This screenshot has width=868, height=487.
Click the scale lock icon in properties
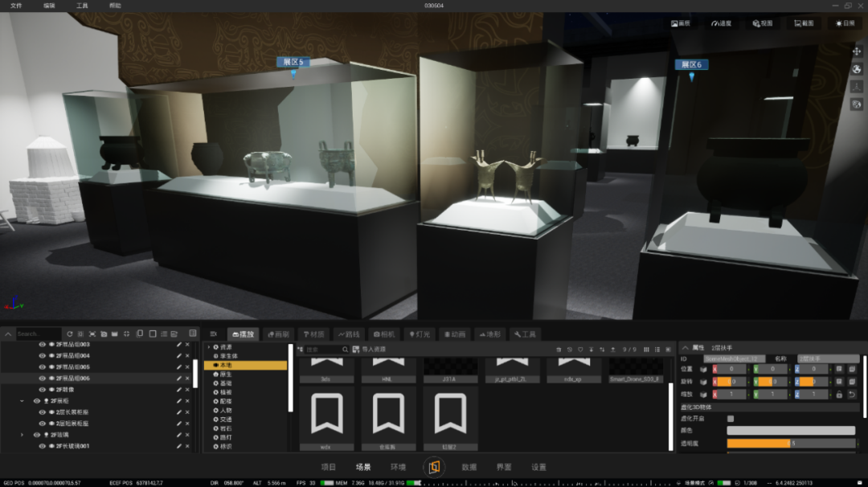tap(839, 395)
